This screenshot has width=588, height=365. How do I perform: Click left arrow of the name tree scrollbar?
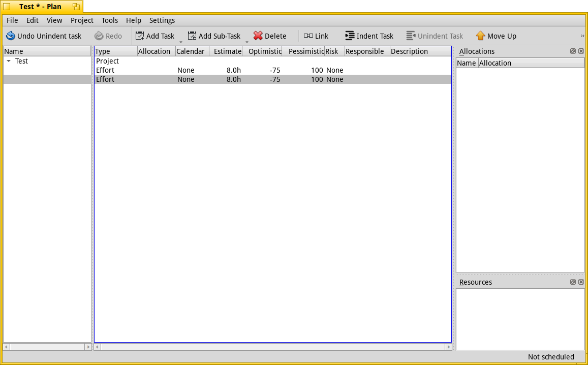(x=7, y=347)
